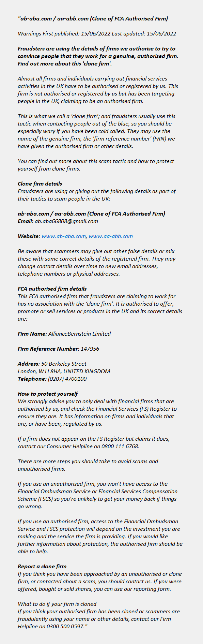
Task: Click the firm name AllianceBernstein Limited
Action: click(x=79, y=334)
